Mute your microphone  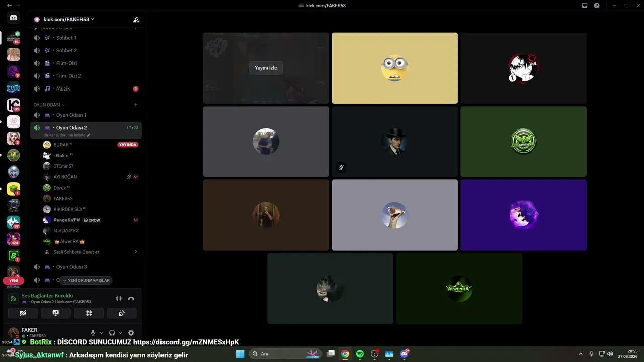click(93, 333)
